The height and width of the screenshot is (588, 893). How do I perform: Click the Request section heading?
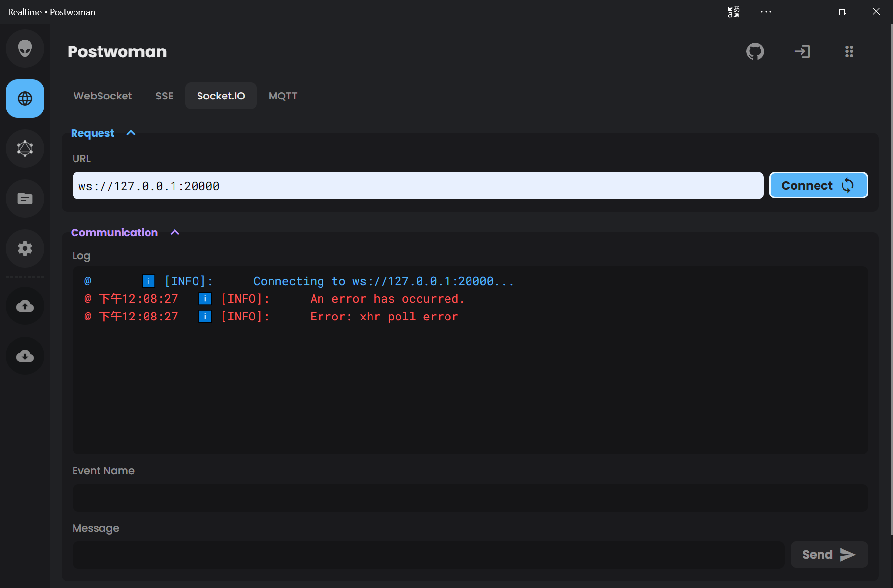(92, 133)
